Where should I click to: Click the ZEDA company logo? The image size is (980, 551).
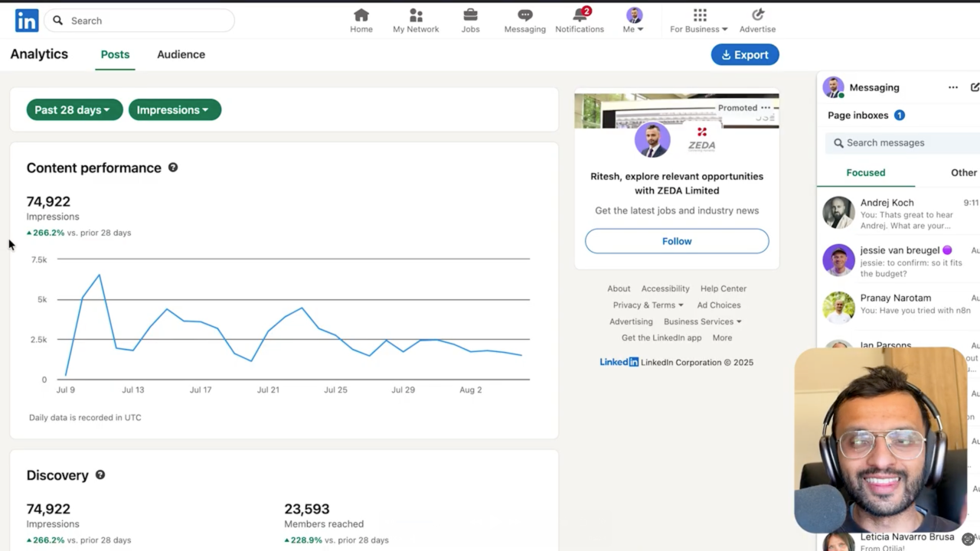click(701, 139)
